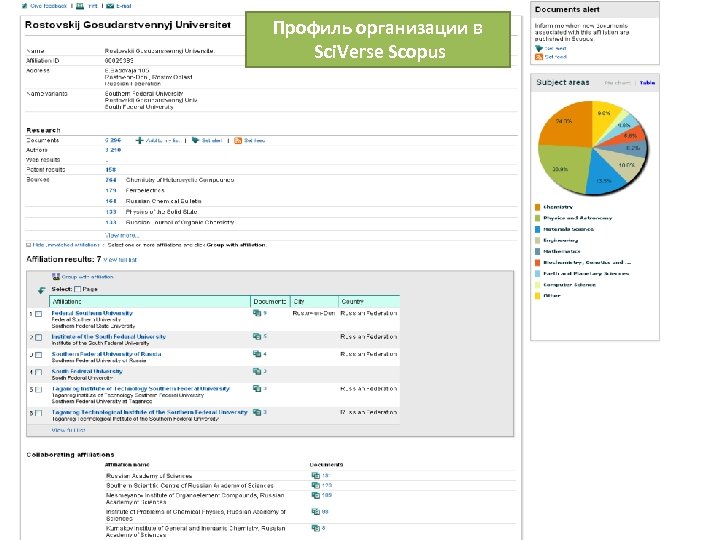720x540 pixels.
Task: Switch Subject areas to Table view
Action: pos(647,83)
